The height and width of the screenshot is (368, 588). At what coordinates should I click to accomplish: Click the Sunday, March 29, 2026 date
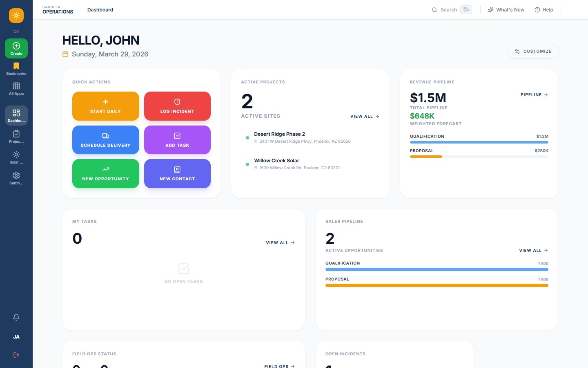coord(110,54)
